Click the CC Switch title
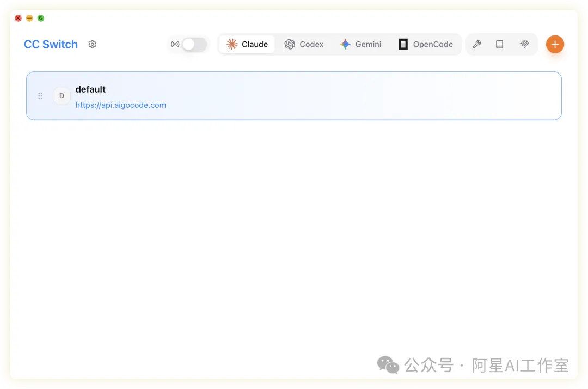588x389 pixels. (x=51, y=45)
